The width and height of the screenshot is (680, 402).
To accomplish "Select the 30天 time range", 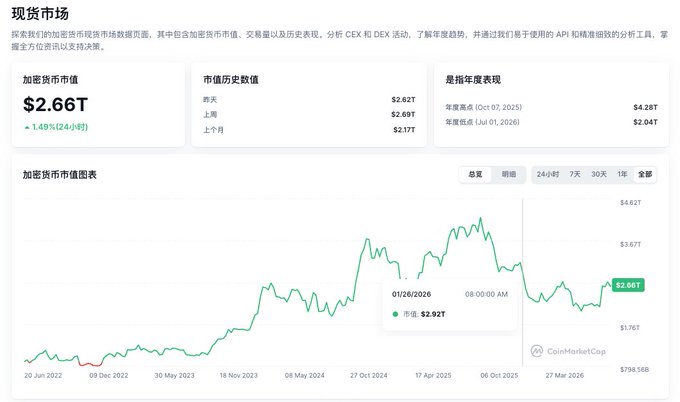I will point(599,174).
